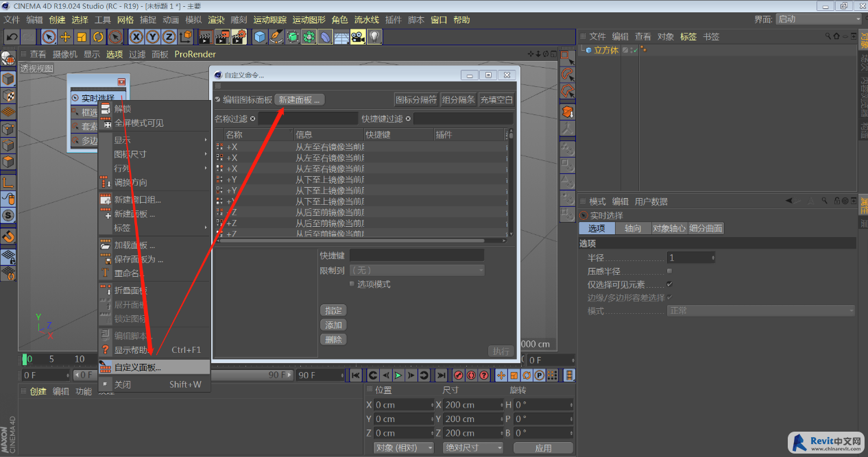Click the film strip icon in the timeline bar

(x=569, y=375)
